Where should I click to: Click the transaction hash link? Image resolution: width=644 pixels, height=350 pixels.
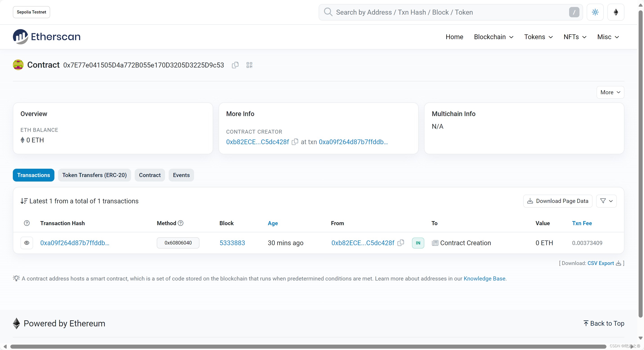(x=74, y=243)
